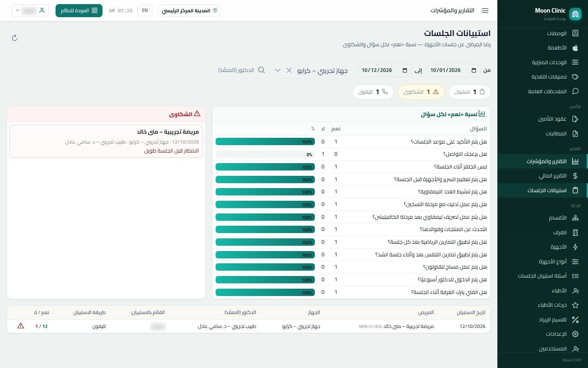Click the 100% bar for 'لبس الجلفز أثناء الجلسة؟'
This screenshot has height=368, width=588.
click(x=265, y=167)
